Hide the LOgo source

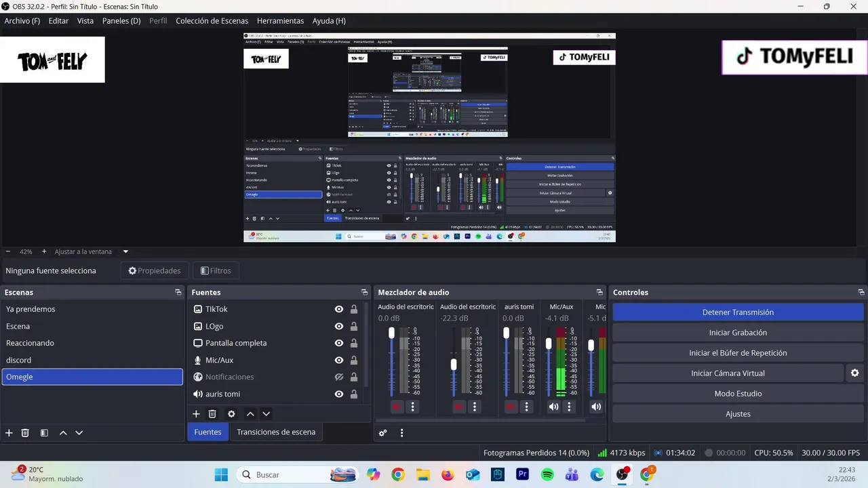tap(338, 326)
